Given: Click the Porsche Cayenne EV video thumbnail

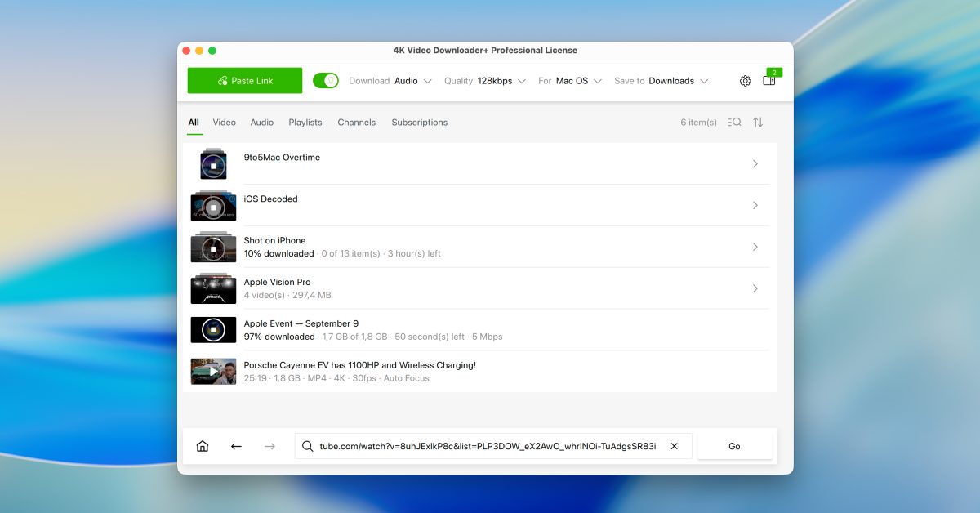Looking at the screenshot, I should point(213,372).
